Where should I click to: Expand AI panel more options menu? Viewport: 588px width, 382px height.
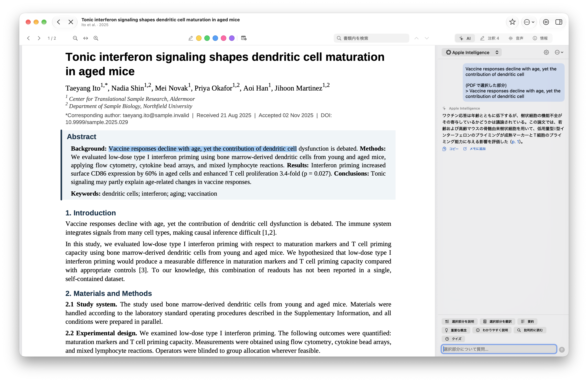559,52
